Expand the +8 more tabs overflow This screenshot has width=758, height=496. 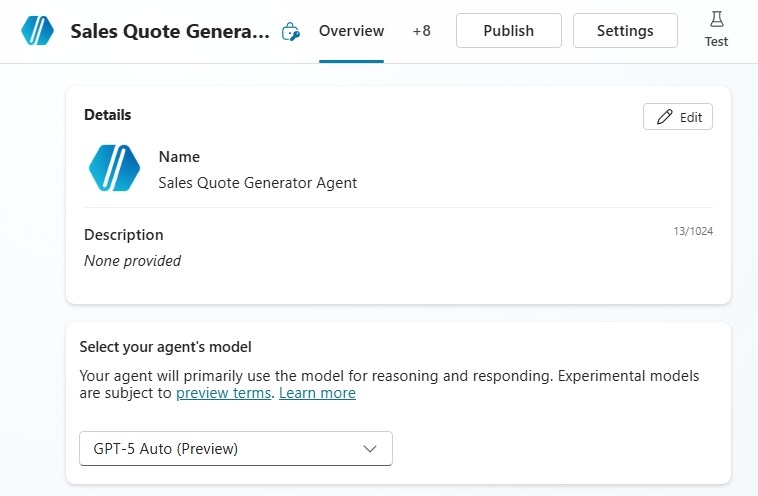click(x=421, y=31)
